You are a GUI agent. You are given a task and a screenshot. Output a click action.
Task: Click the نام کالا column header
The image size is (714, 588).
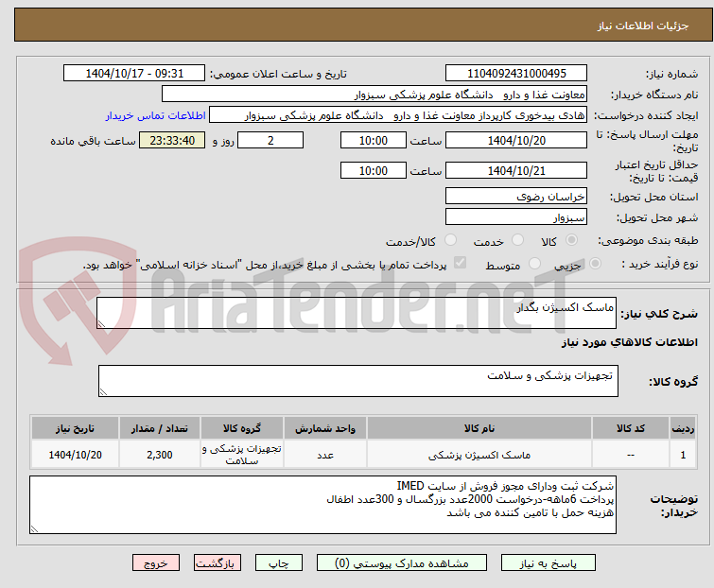tap(479, 428)
